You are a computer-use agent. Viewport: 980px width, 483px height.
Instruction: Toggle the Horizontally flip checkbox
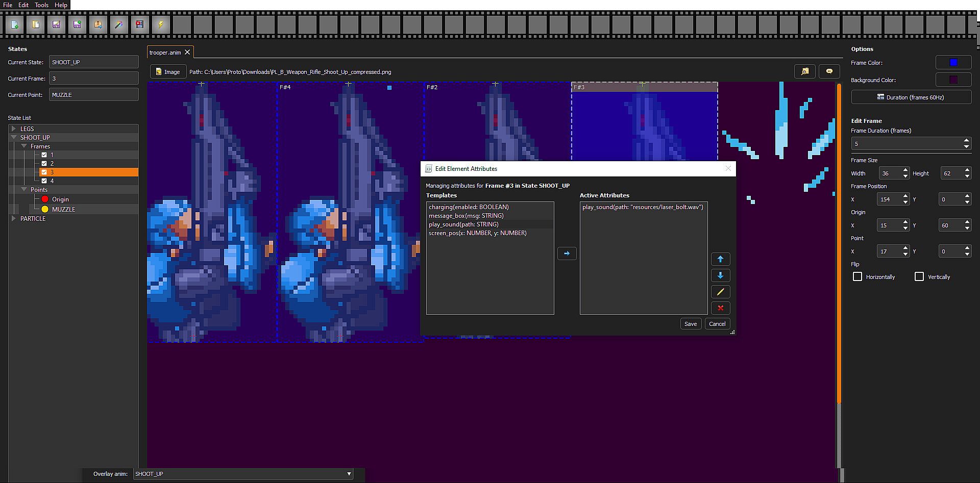[x=857, y=276]
